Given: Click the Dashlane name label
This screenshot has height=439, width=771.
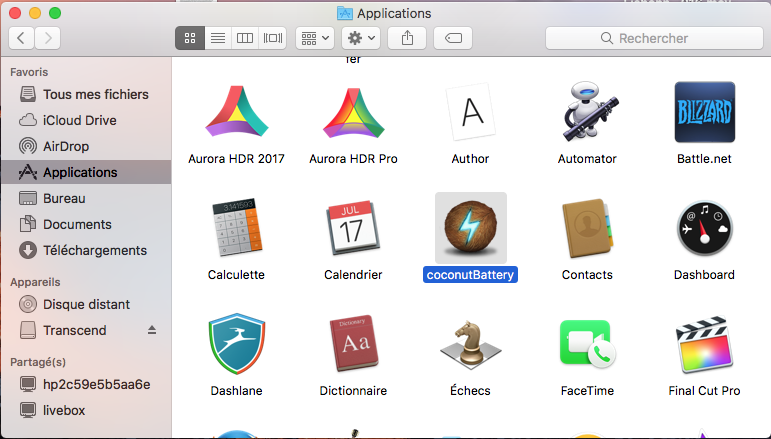Looking at the screenshot, I should [x=237, y=391].
